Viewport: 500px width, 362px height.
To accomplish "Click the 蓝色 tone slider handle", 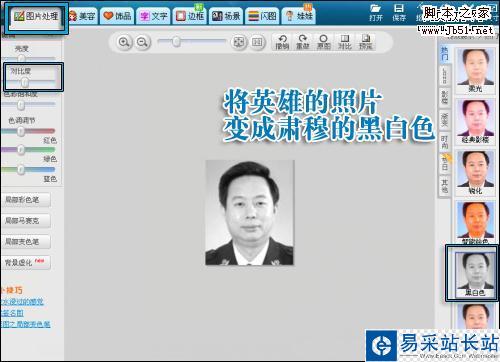I will tap(21, 170).
